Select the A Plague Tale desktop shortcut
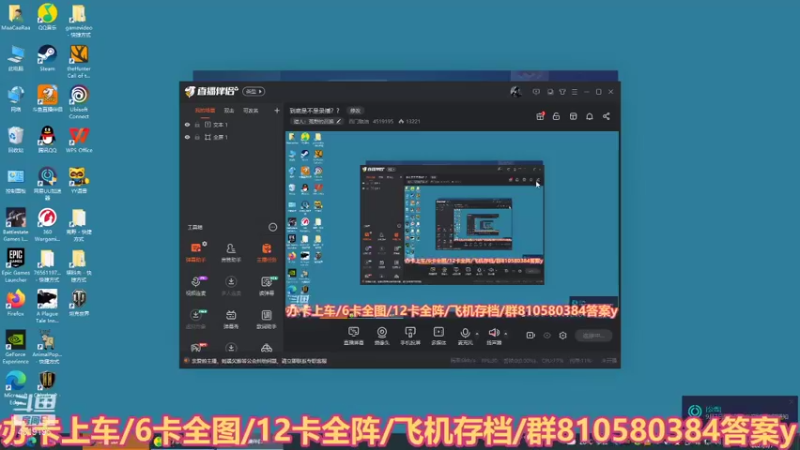Screen dimensions: 800x450 pos(47,306)
